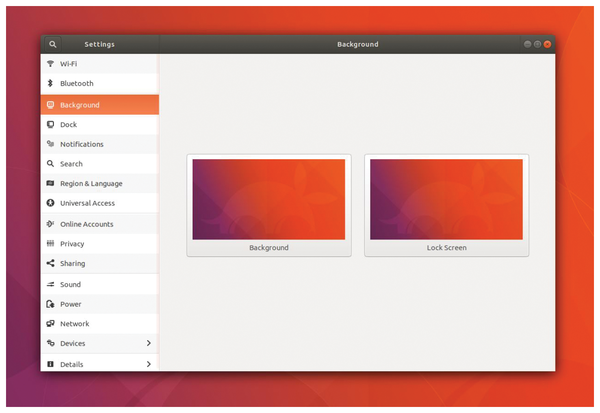Select the Wi-Fi icon in sidebar

click(50, 64)
